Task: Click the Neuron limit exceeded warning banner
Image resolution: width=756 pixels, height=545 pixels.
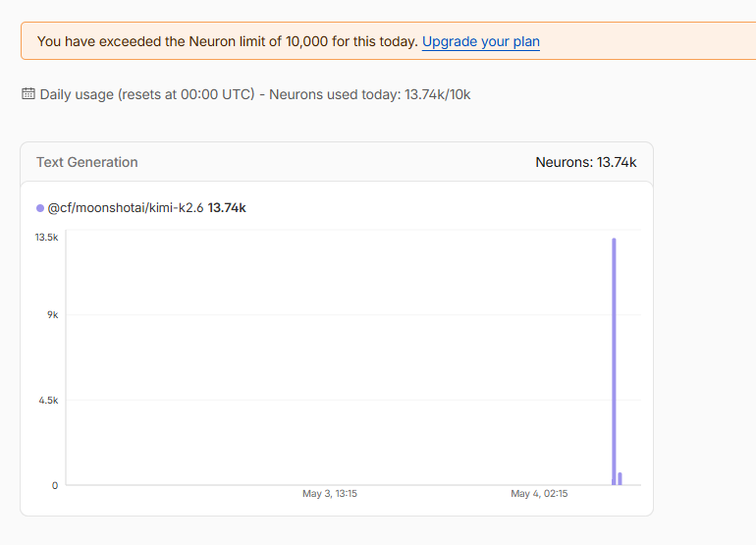Action: [388, 41]
